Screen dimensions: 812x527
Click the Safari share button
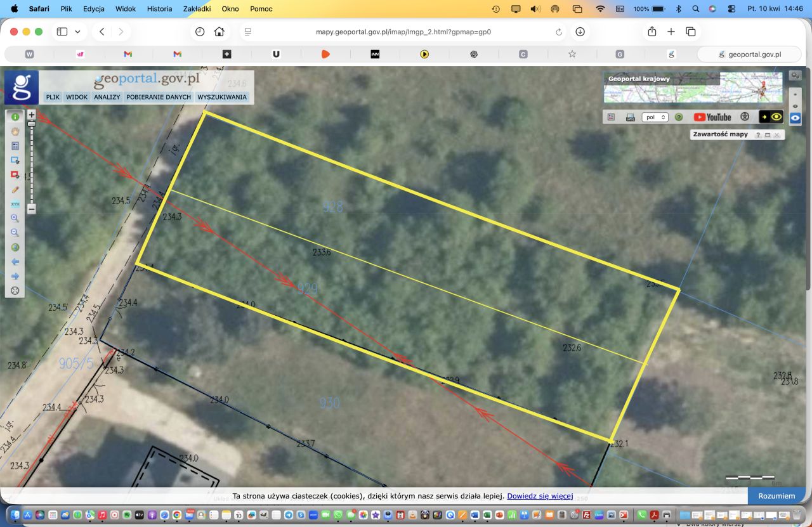point(652,32)
